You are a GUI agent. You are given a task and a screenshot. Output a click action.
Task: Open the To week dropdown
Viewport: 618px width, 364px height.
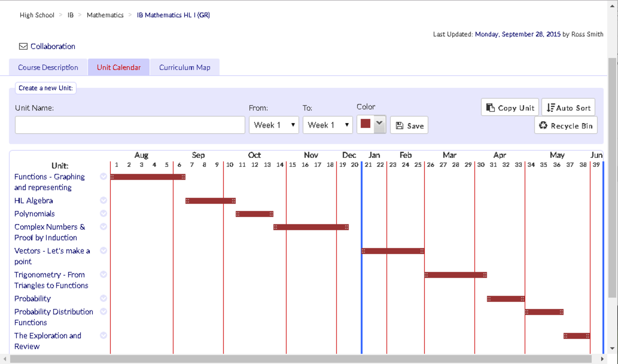(x=328, y=125)
